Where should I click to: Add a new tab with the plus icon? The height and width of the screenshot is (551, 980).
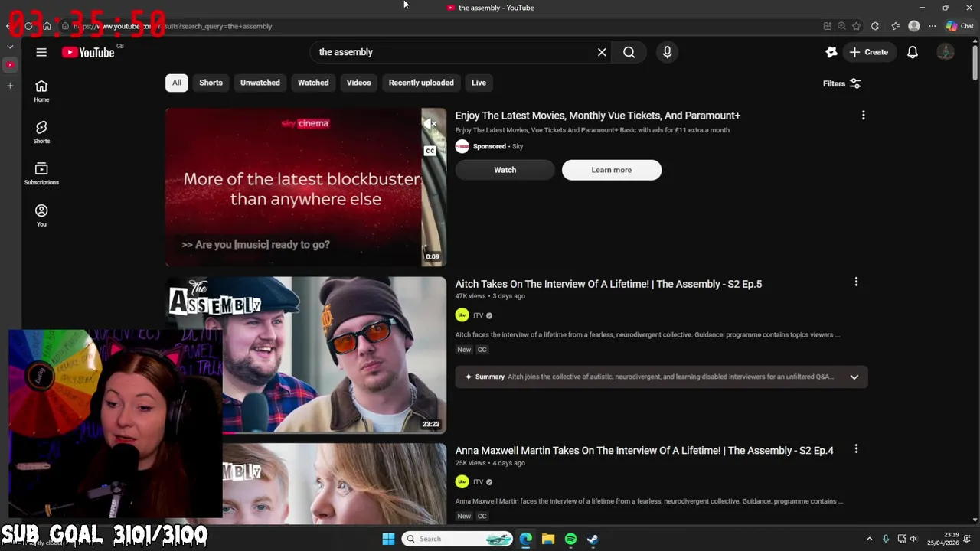(10, 86)
